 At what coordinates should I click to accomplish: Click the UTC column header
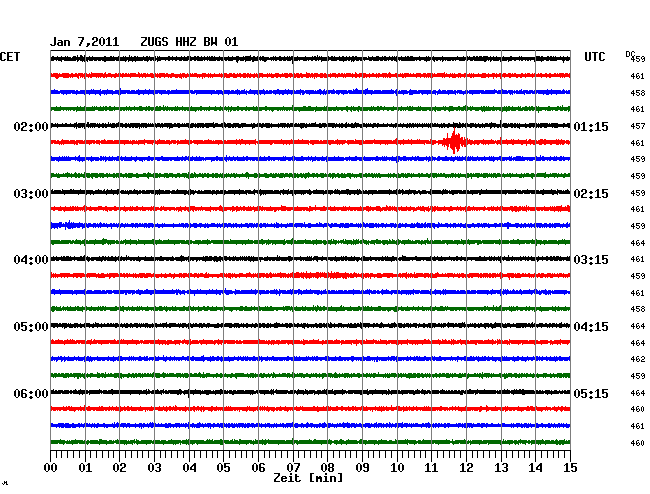click(595, 57)
